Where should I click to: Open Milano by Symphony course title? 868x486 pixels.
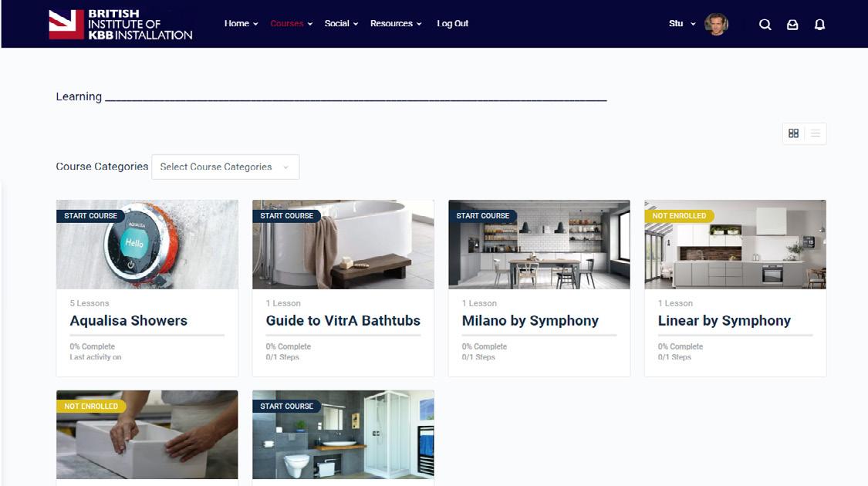530,320
